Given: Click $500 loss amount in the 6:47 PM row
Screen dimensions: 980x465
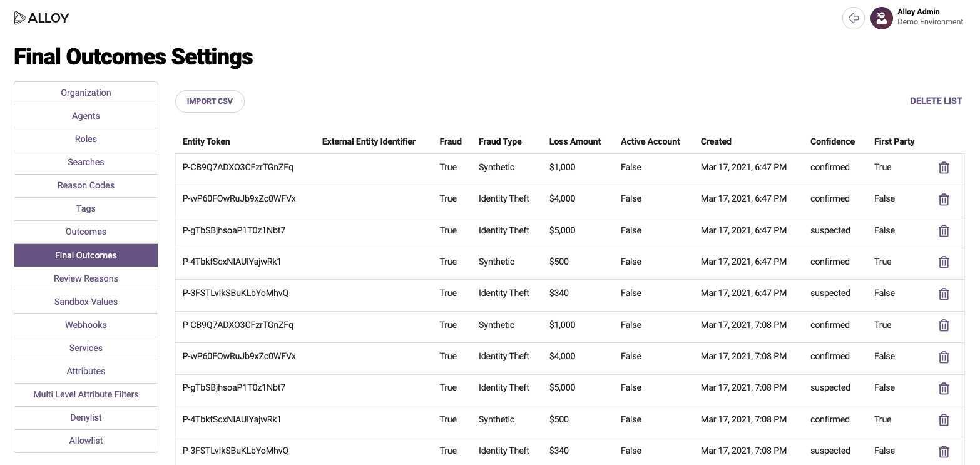Looking at the screenshot, I should coord(559,262).
